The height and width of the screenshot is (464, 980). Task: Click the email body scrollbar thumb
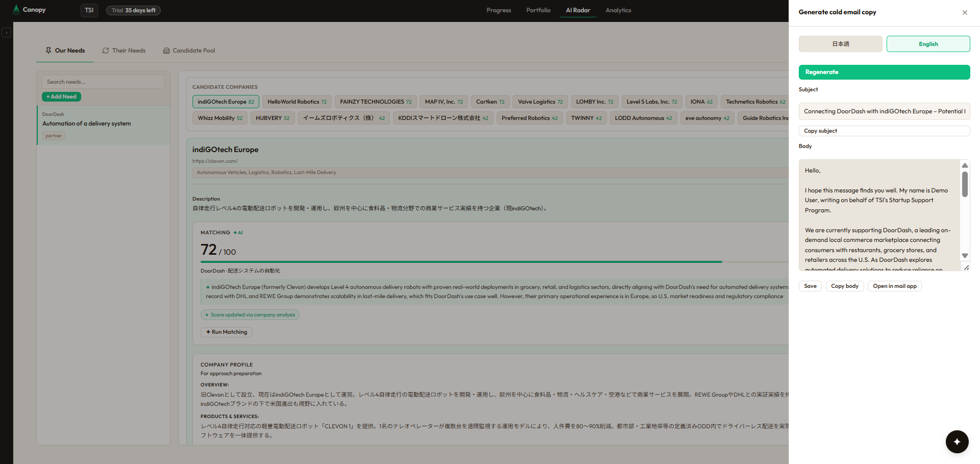click(x=965, y=184)
